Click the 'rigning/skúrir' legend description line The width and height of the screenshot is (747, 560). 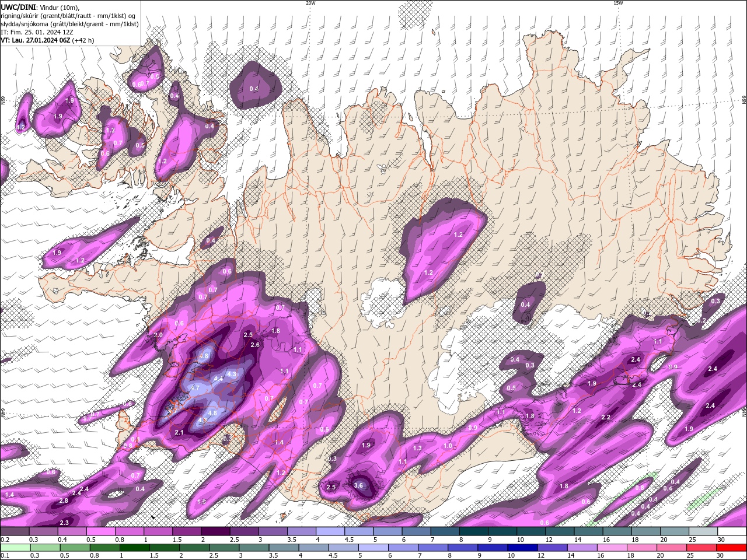[68, 16]
